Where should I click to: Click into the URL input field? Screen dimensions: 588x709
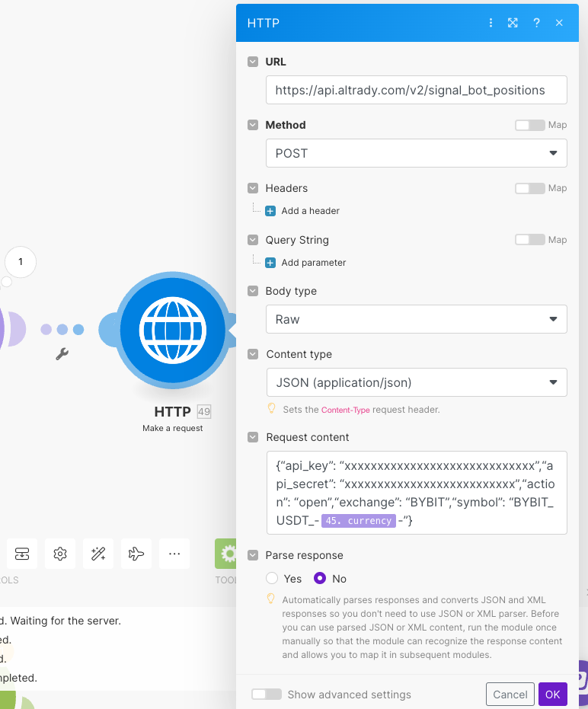pos(416,90)
